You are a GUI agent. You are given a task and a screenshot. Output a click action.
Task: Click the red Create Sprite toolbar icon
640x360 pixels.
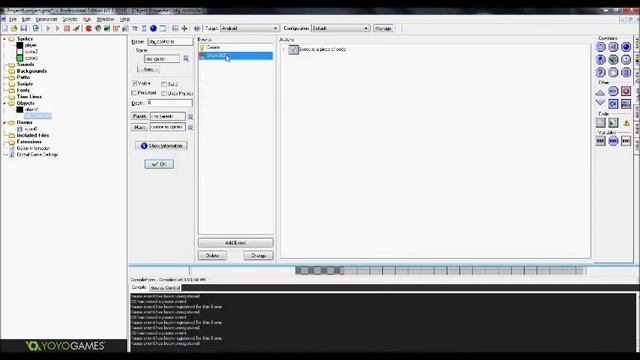tap(89, 28)
